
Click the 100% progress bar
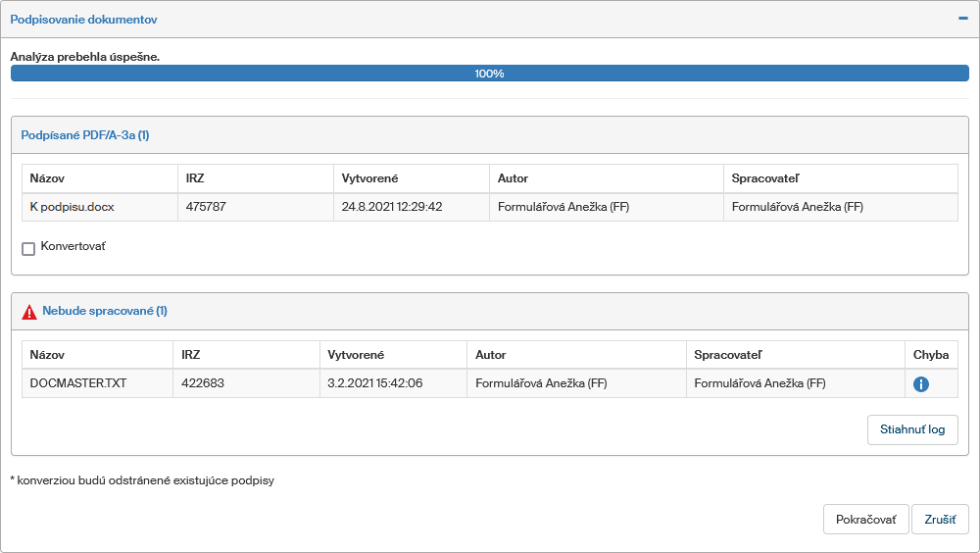pyautogui.click(x=489, y=74)
